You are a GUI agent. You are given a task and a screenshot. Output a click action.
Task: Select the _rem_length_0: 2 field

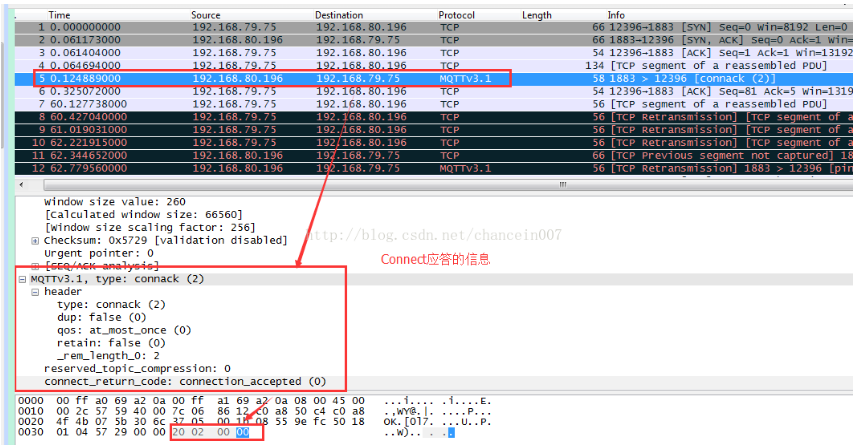click(x=108, y=356)
